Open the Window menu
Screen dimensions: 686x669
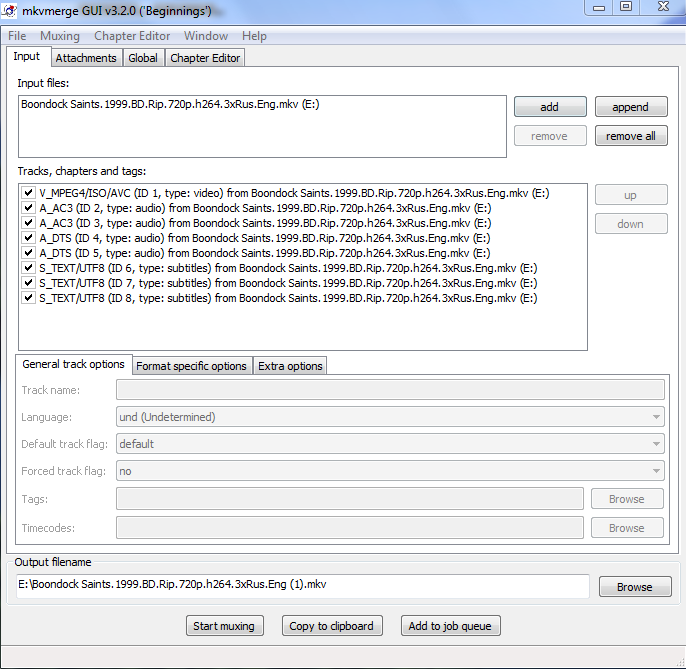(x=206, y=36)
